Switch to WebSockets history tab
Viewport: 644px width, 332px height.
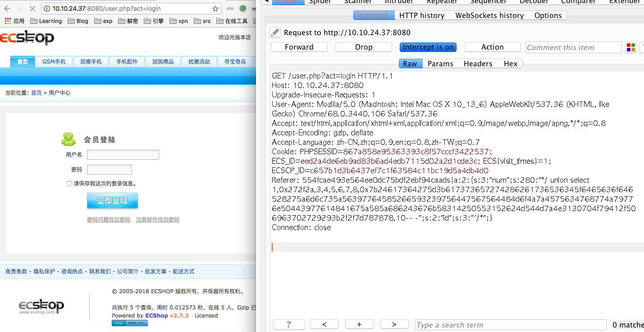pyautogui.click(x=489, y=15)
